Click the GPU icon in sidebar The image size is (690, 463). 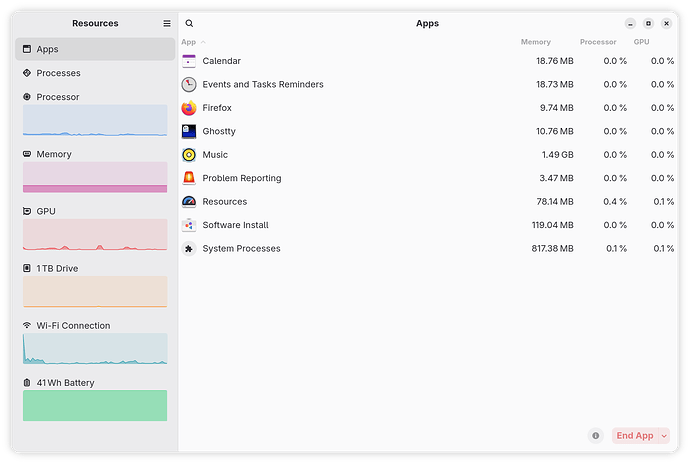point(27,211)
